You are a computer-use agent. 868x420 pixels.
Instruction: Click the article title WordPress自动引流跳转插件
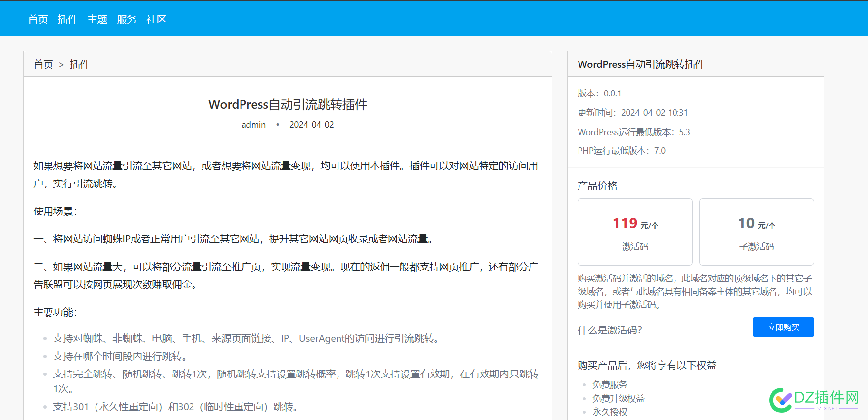coord(288,104)
